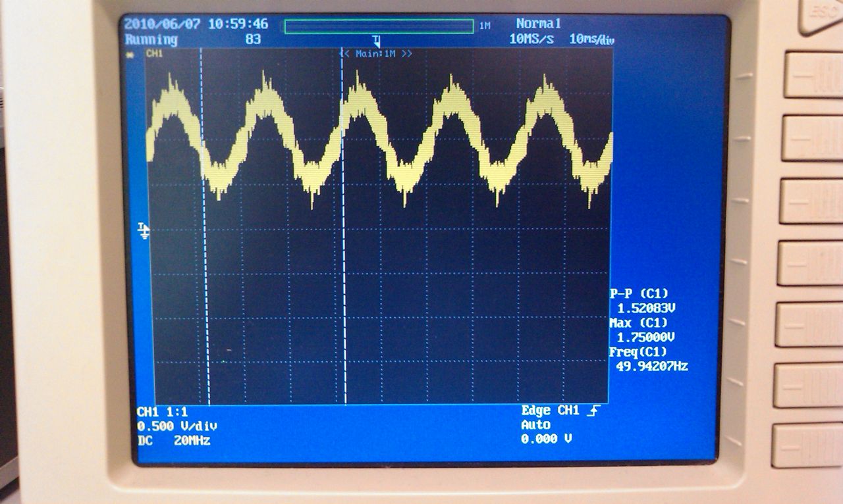This screenshot has height=504, width=843.
Task: Select the "1M" record length beside memory bar
Action: pyautogui.click(x=484, y=26)
